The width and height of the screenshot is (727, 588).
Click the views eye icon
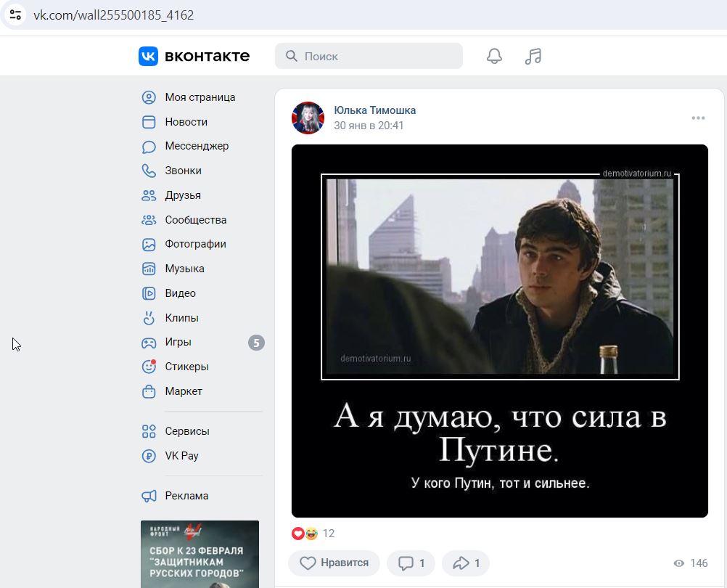point(679,563)
